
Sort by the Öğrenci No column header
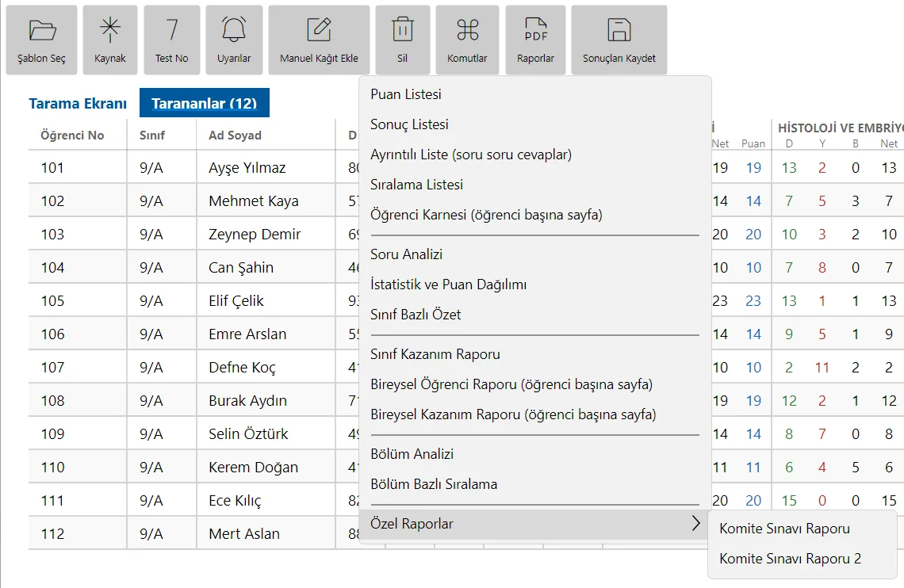72,136
